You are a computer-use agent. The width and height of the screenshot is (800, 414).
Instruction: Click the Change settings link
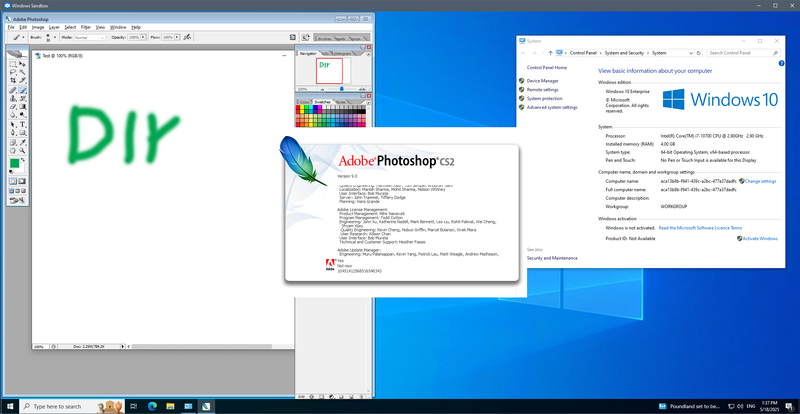760,181
